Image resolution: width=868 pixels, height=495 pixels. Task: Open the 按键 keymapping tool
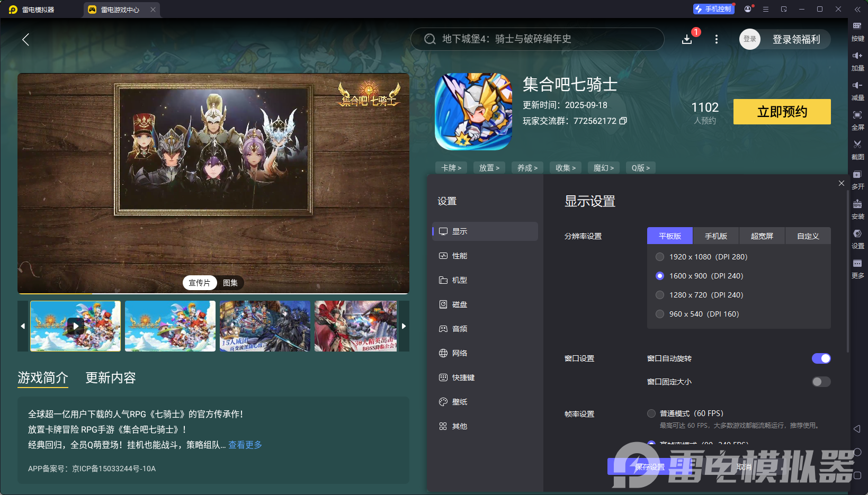[x=857, y=32]
